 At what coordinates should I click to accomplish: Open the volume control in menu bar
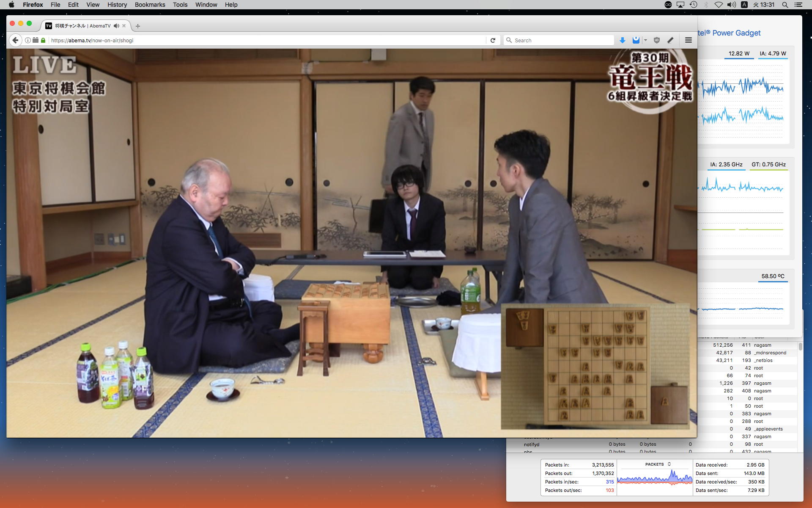point(731,5)
